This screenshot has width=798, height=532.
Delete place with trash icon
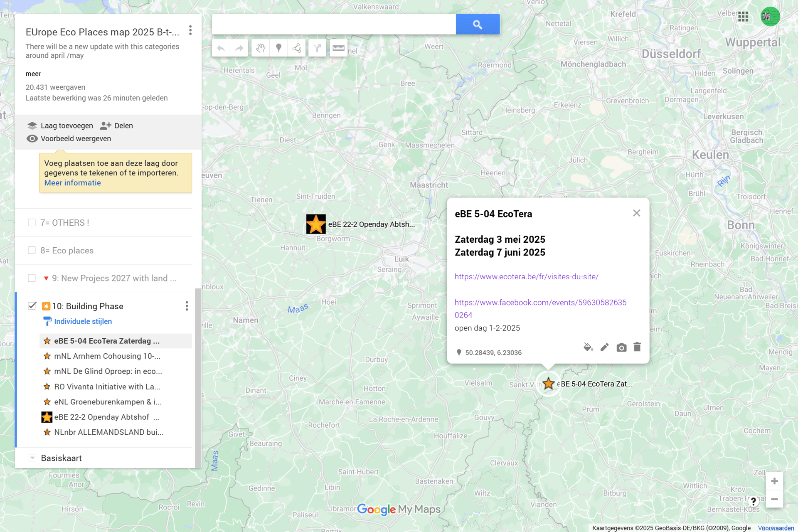coord(637,347)
